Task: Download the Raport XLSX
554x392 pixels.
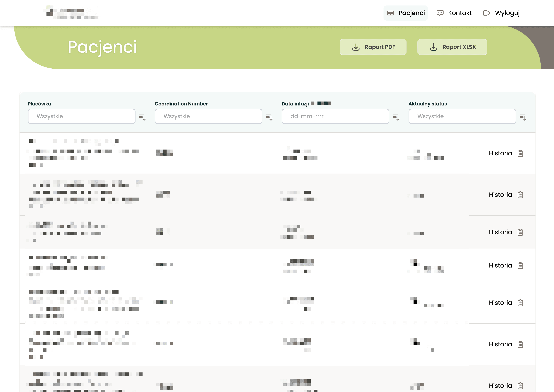Action: (x=452, y=47)
